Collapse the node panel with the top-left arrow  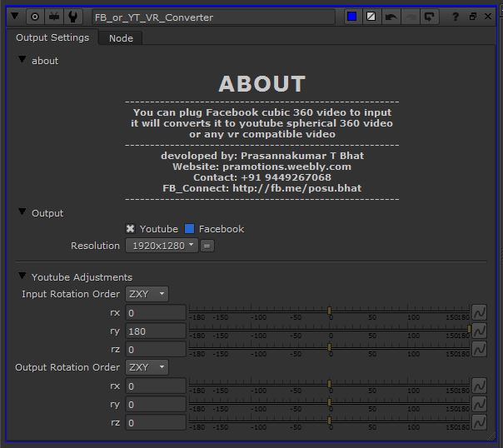point(14,17)
